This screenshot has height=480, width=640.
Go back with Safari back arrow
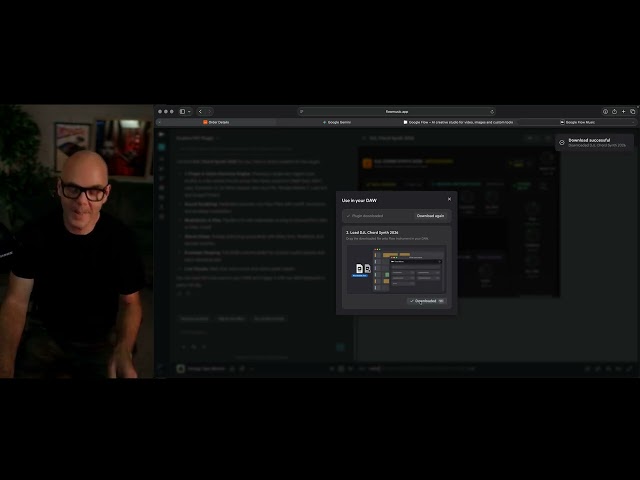point(200,111)
